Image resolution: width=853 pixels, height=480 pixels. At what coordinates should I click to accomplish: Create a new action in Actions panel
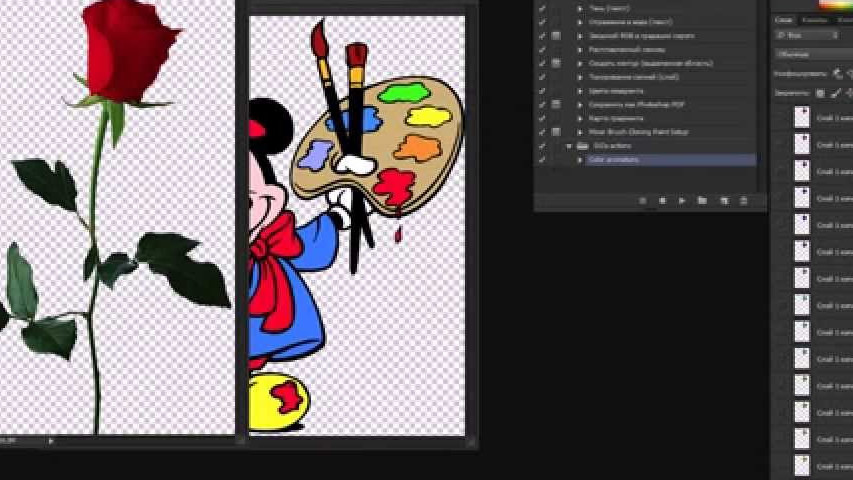(724, 201)
